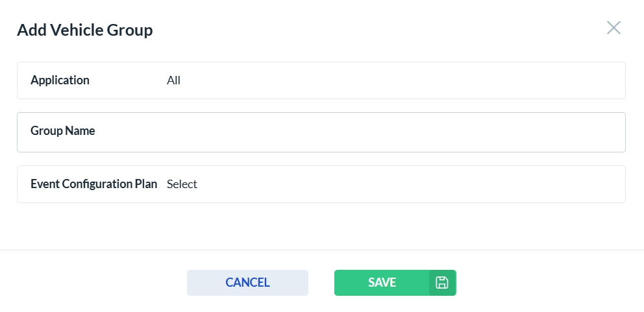Click the CANCEL text label
The image size is (644, 312).
coord(247,283)
